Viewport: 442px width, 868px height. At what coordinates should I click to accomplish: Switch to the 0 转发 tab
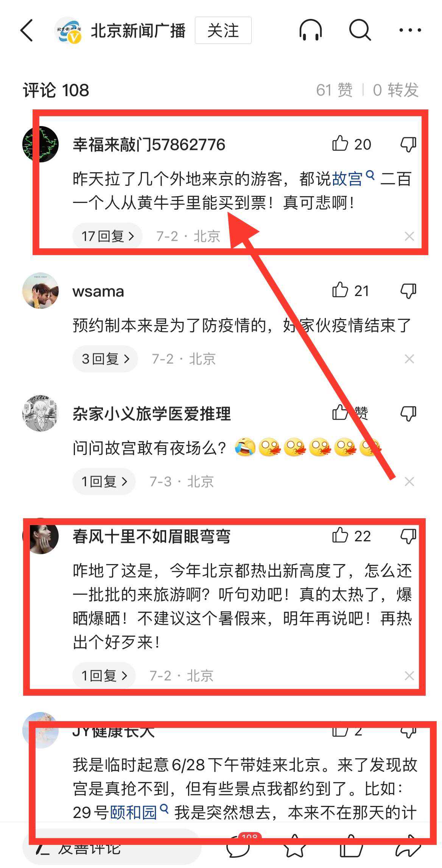pos(396,90)
